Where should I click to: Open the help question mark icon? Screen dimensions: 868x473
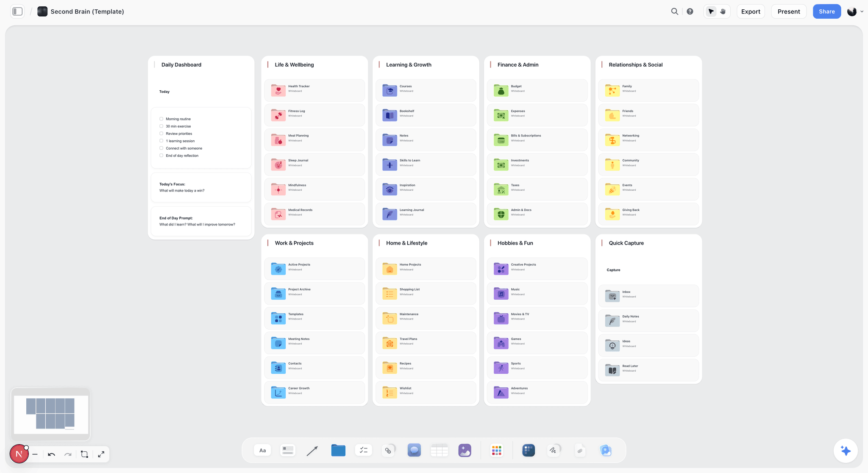pyautogui.click(x=690, y=11)
